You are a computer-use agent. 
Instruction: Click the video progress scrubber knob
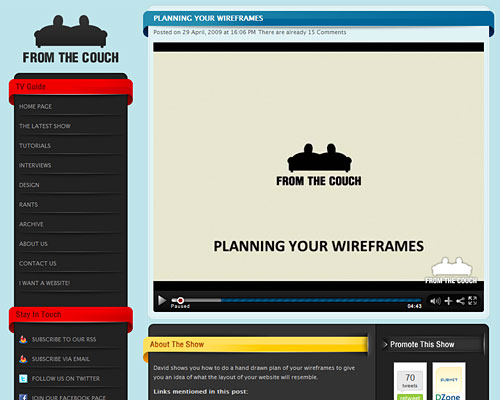(180, 300)
